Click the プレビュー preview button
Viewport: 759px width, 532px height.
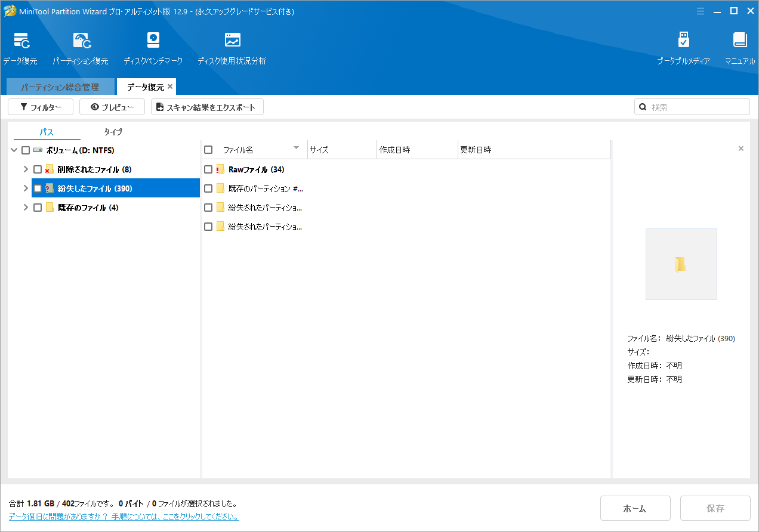(112, 107)
